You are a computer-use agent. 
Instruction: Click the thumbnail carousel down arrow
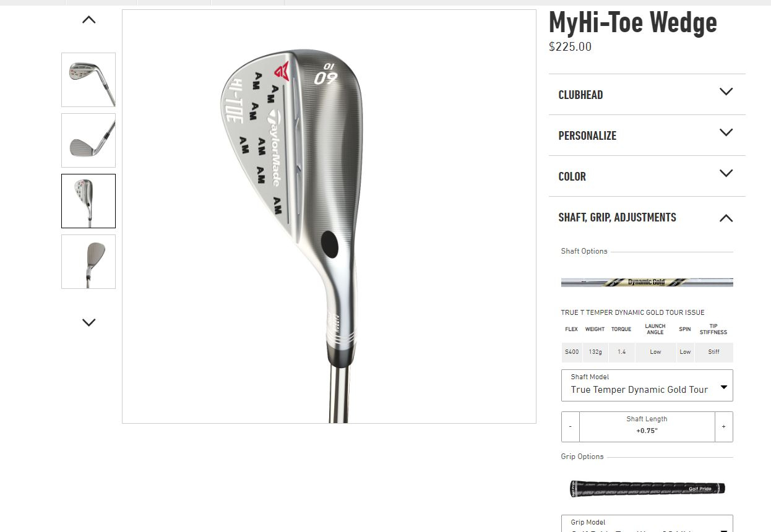click(x=88, y=322)
